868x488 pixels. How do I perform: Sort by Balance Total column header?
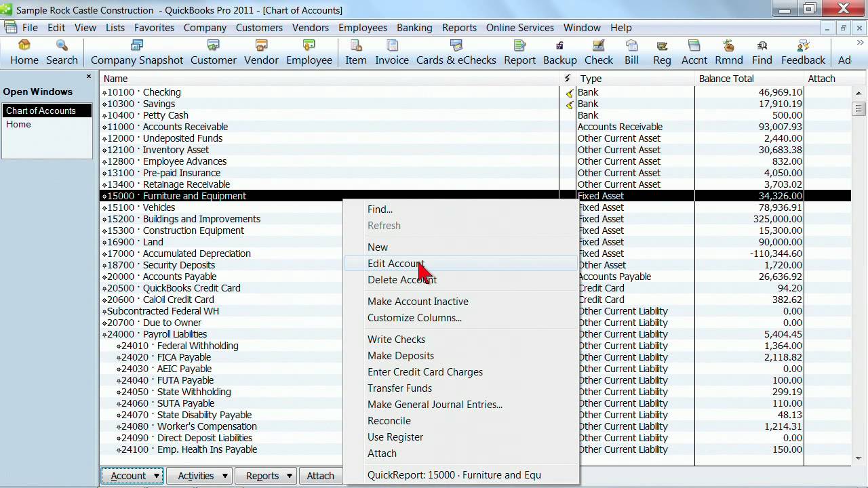tap(749, 79)
